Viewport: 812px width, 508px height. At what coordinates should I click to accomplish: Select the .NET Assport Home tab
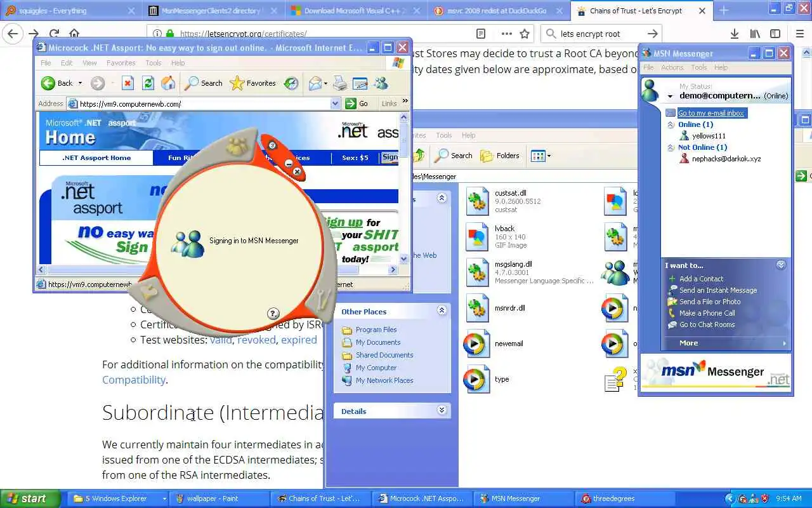(x=96, y=157)
